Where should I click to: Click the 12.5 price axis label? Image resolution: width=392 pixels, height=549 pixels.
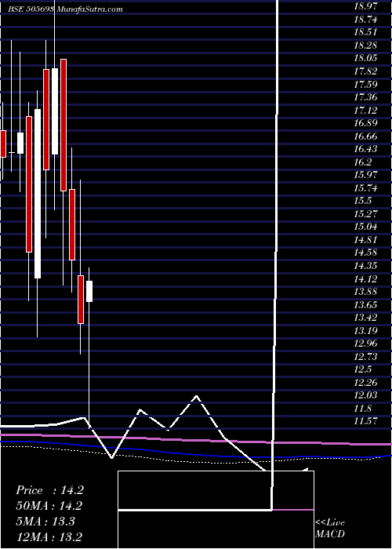[x=363, y=369]
